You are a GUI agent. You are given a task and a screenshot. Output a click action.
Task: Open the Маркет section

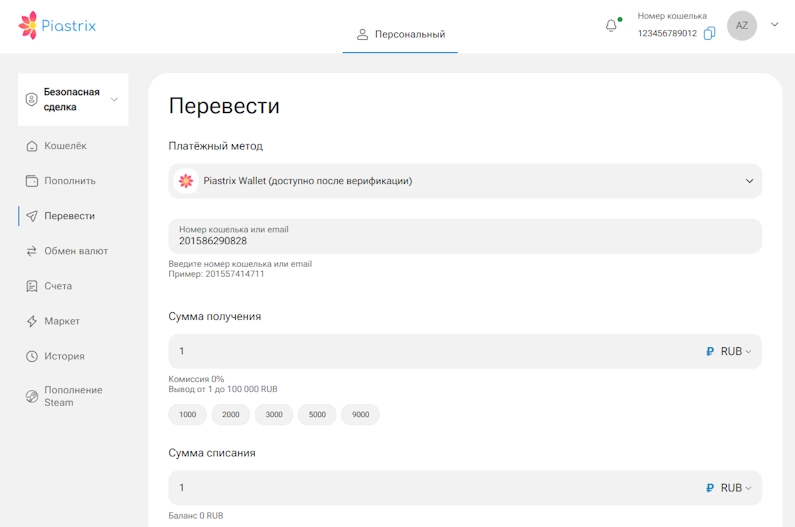[61, 321]
